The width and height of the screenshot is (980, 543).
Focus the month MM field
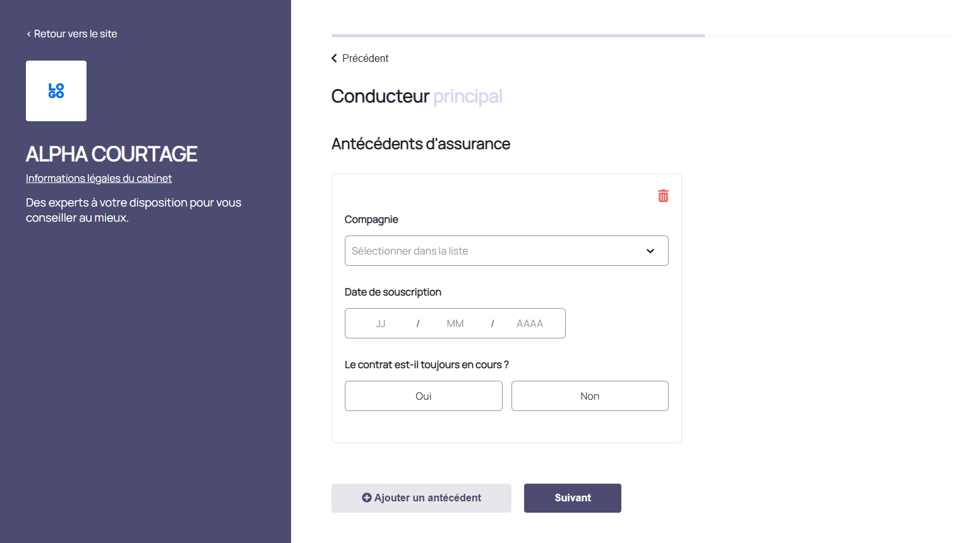pos(455,323)
